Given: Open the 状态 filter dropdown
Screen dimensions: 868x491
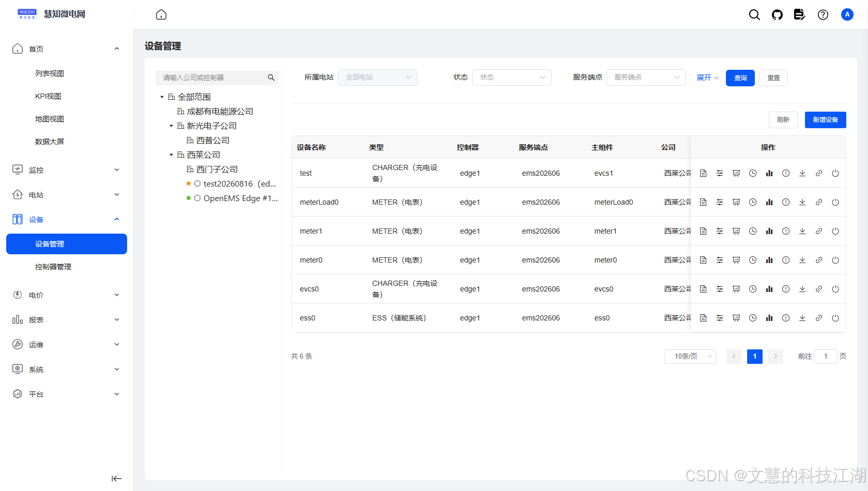Looking at the screenshot, I should pyautogui.click(x=512, y=78).
